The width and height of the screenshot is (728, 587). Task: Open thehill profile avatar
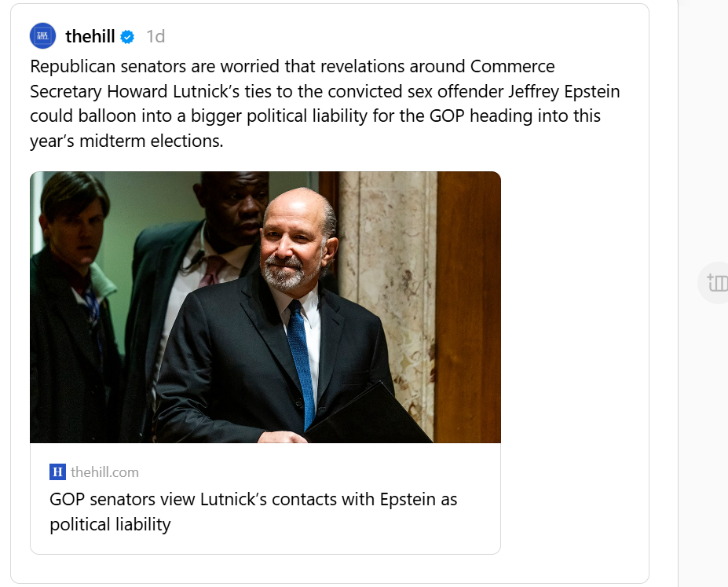point(42,36)
